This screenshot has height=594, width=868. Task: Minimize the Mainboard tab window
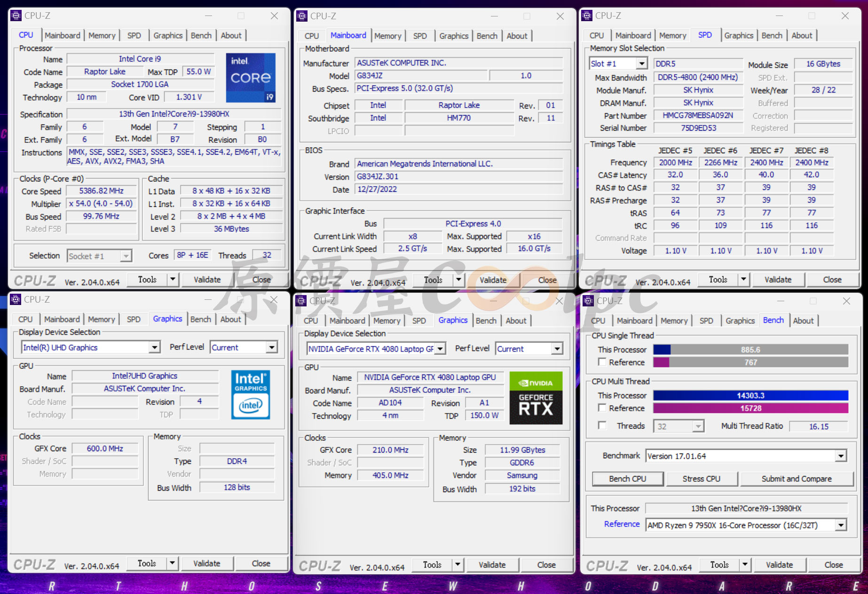[494, 16]
